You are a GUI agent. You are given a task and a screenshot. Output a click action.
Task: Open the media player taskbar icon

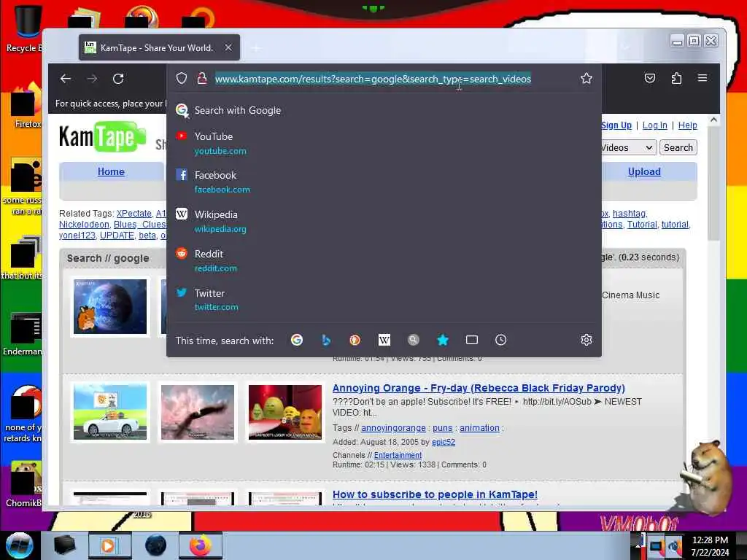[109, 545]
